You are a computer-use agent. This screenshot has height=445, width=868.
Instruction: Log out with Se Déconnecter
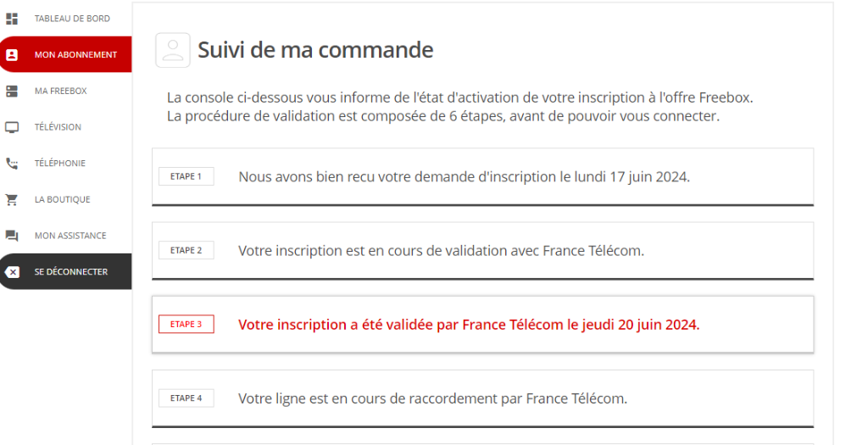70,272
